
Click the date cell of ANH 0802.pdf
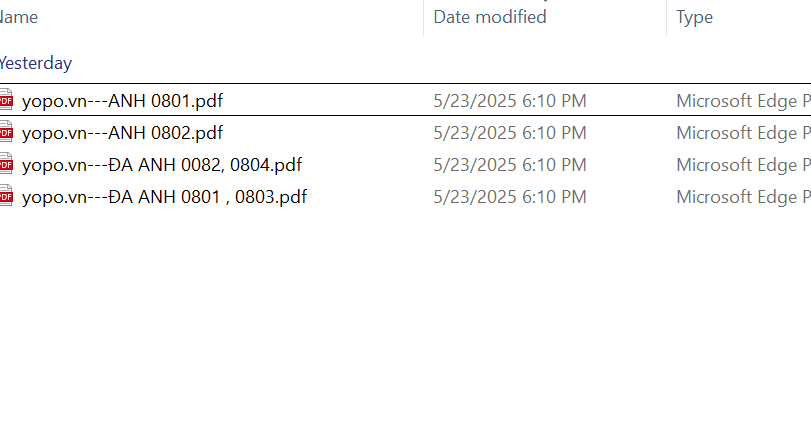510,132
